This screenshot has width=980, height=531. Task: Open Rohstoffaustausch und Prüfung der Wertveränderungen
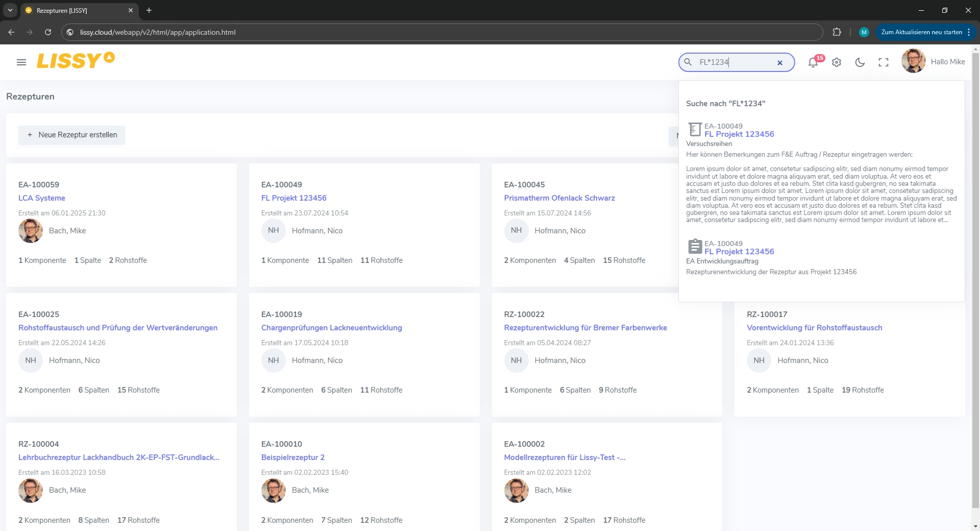click(x=118, y=328)
